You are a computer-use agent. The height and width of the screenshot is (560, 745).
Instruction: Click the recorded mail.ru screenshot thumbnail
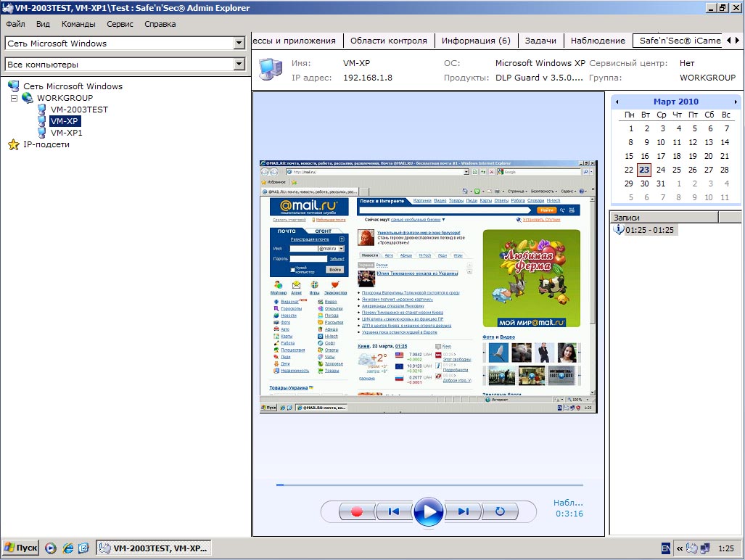[428, 287]
